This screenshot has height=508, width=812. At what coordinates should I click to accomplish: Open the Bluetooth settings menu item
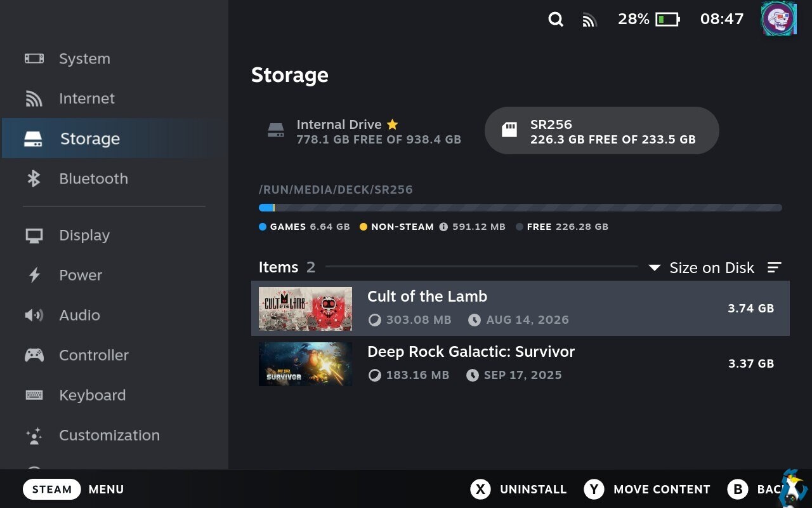click(x=114, y=178)
